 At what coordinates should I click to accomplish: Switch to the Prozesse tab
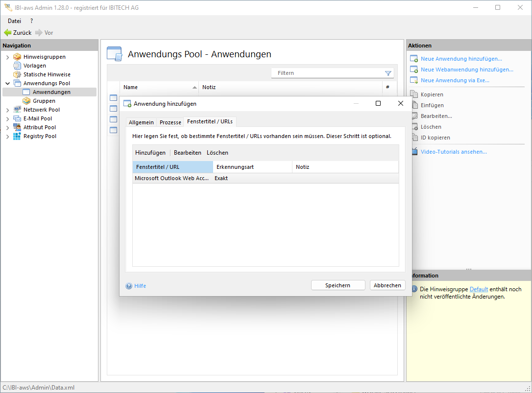170,122
